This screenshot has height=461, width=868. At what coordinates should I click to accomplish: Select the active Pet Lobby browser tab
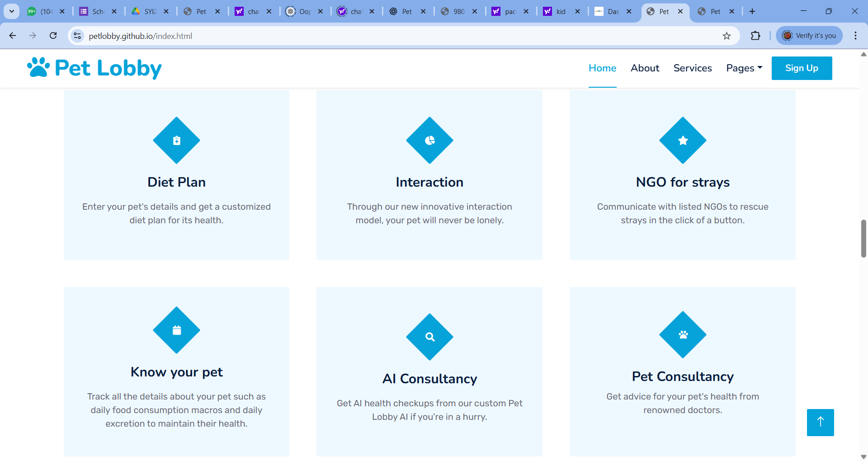point(665,11)
